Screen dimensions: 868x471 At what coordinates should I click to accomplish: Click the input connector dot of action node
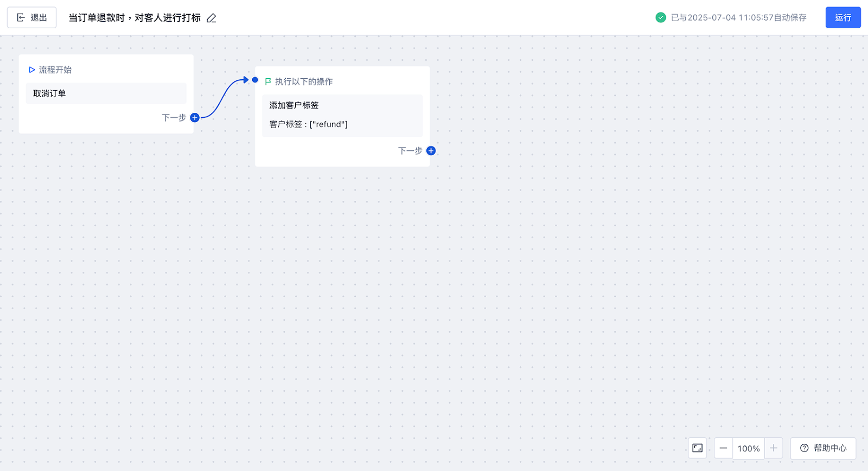[x=255, y=80]
